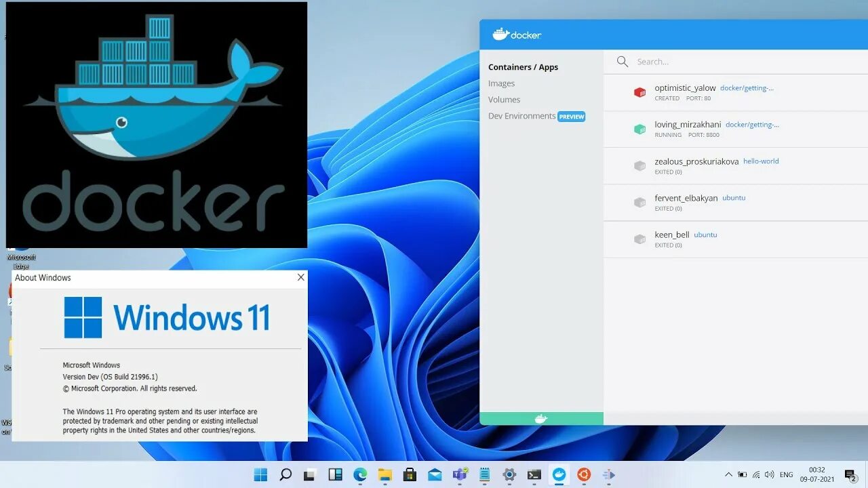Launch Microsoft Edge from taskbar
The height and width of the screenshot is (488, 868).
tap(360, 474)
